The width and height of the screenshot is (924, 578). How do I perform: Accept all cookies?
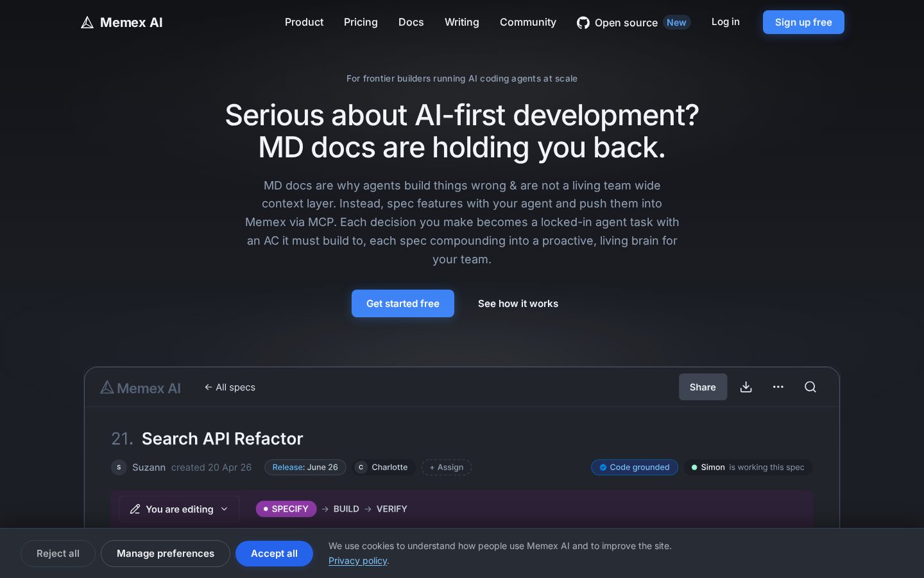point(274,554)
